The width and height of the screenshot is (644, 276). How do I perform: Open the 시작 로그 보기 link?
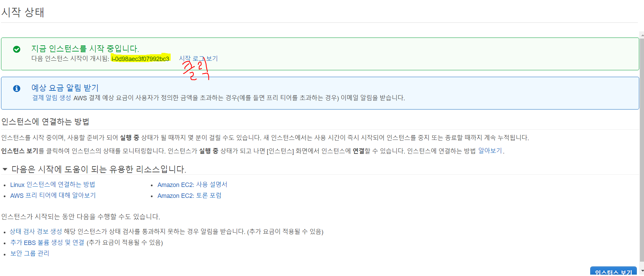point(198,58)
